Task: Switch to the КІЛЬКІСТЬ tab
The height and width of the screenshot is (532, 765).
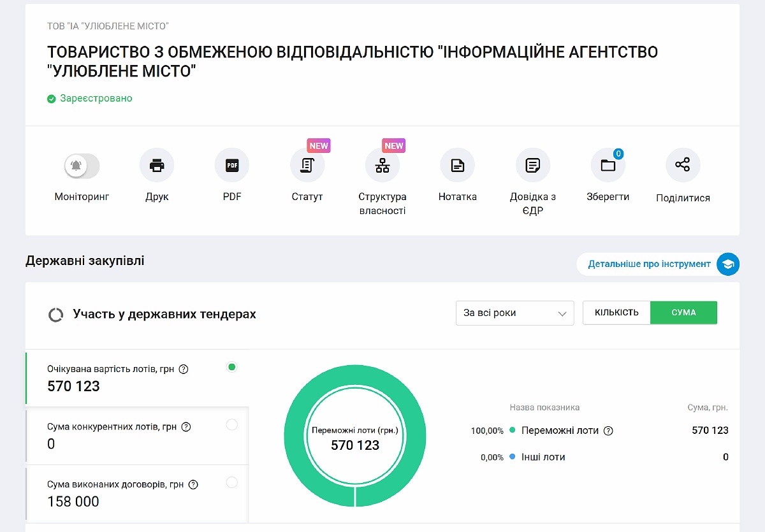Action: coord(616,312)
